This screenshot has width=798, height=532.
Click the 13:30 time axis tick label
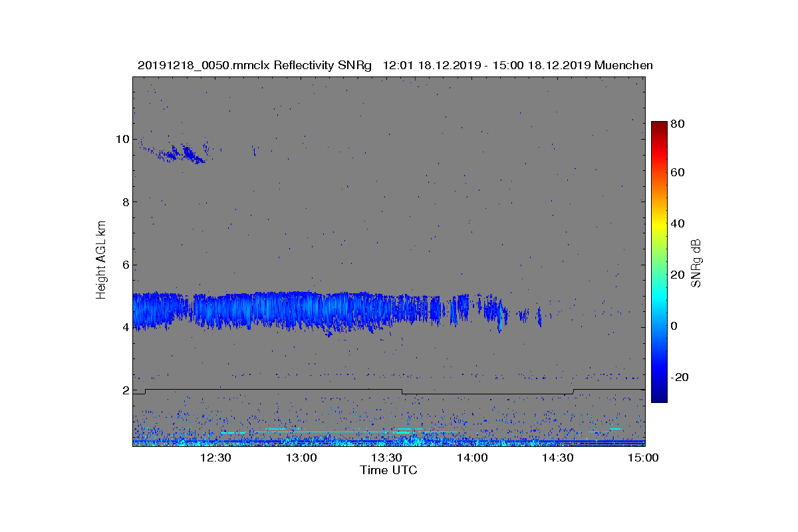[386, 458]
